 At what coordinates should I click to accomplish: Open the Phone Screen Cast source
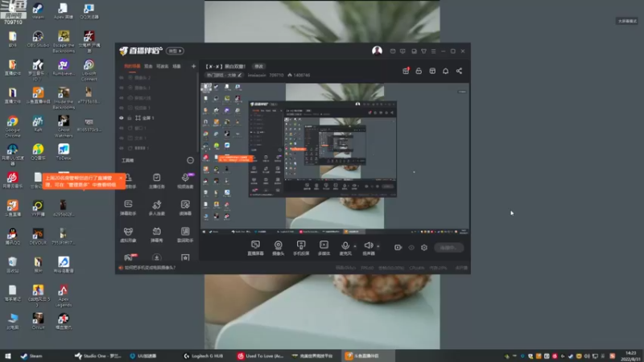coord(301,248)
